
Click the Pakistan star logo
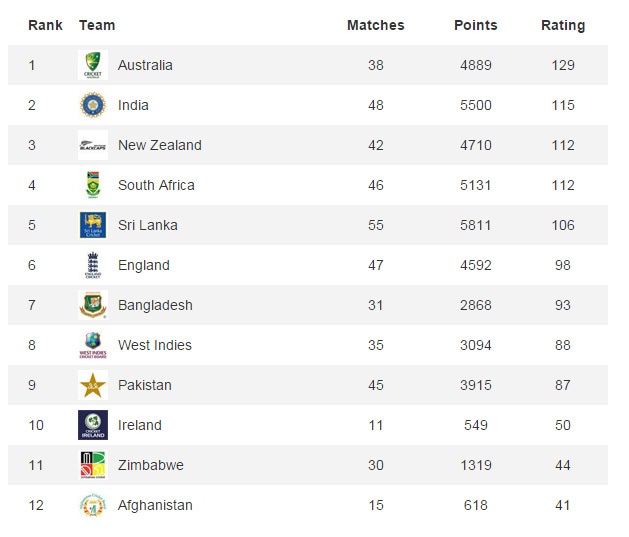tap(93, 385)
